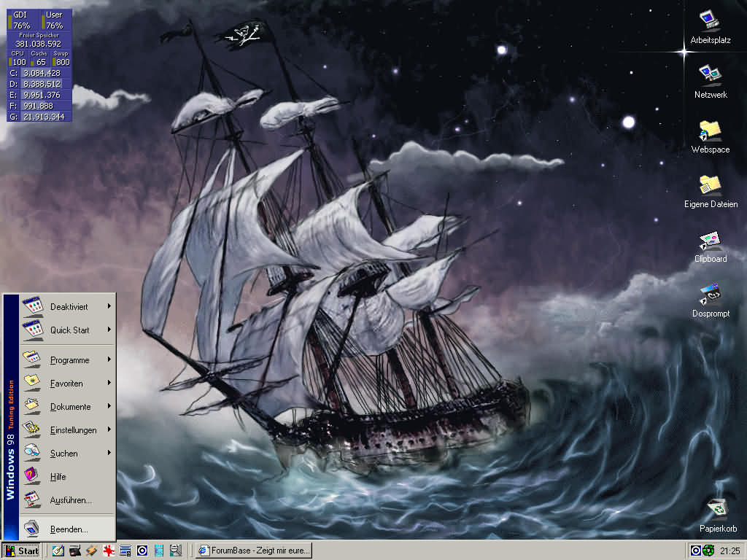Click the CPU 100 usage gauge

(x=18, y=58)
